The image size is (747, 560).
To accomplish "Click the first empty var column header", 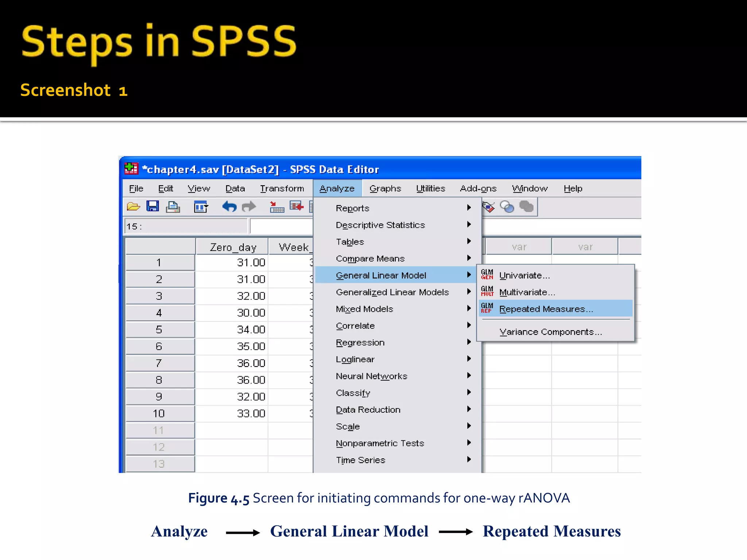I will click(x=519, y=247).
